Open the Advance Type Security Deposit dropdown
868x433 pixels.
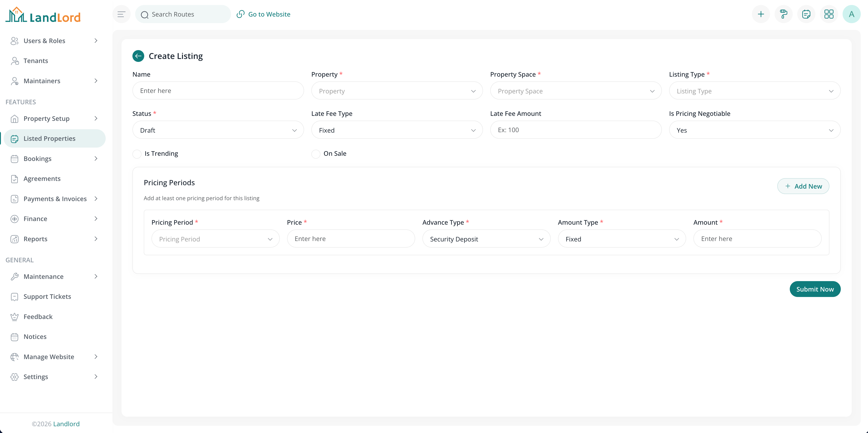pyautogui.click(x=486, y=238)
